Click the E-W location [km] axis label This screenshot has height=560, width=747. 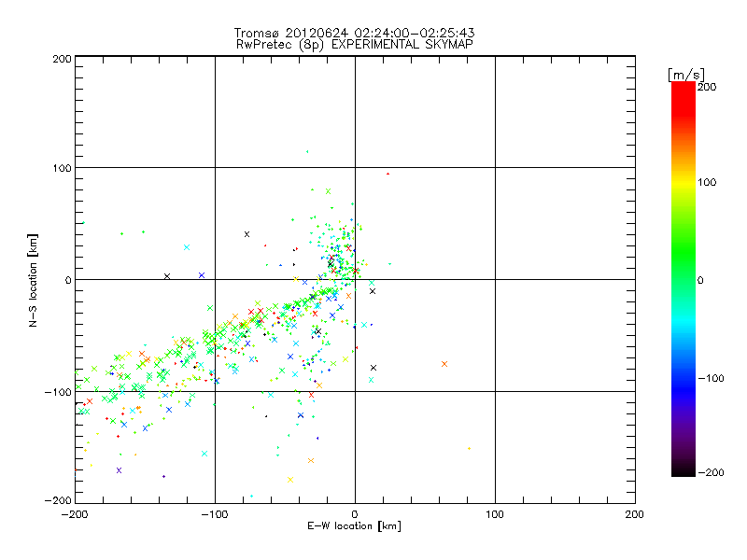(x=354, y=526)
